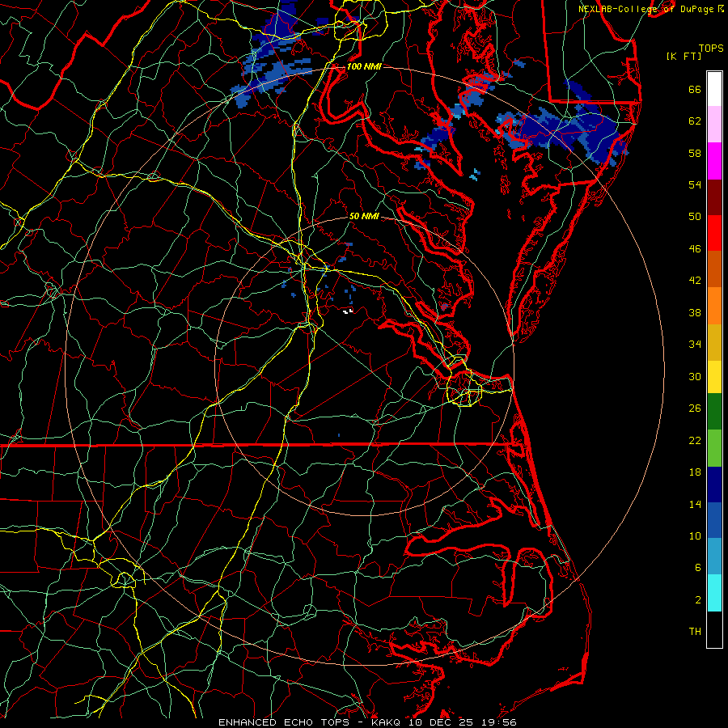Click the legend label 'TH'
The width and height of the screenshot is (728, 728).
coord(695,632)
